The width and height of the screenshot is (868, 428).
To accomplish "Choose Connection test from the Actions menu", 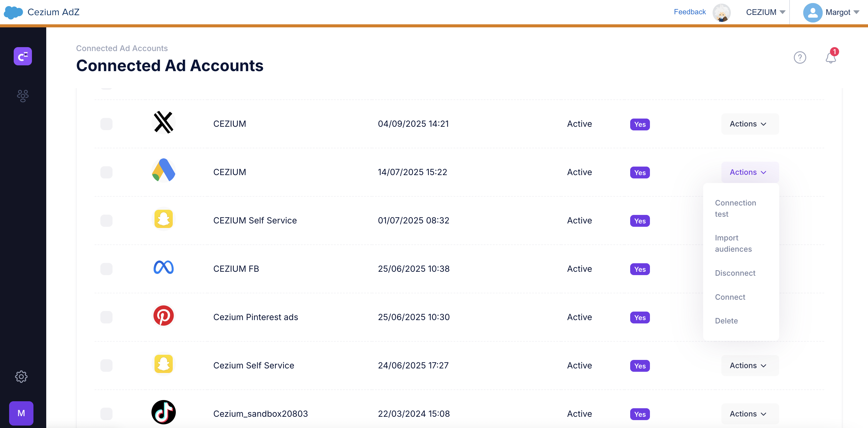I will (x=735, y=209).
